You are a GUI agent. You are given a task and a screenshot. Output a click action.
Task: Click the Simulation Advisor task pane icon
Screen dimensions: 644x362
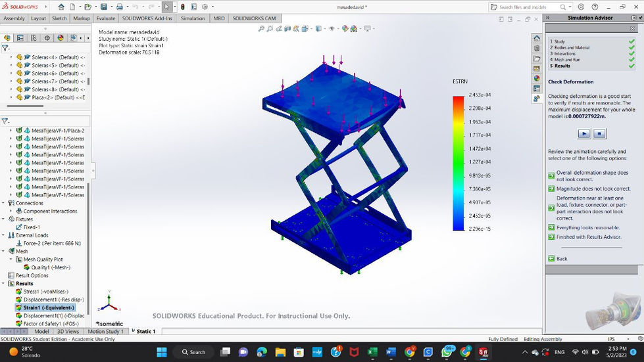tap(537, 99)
